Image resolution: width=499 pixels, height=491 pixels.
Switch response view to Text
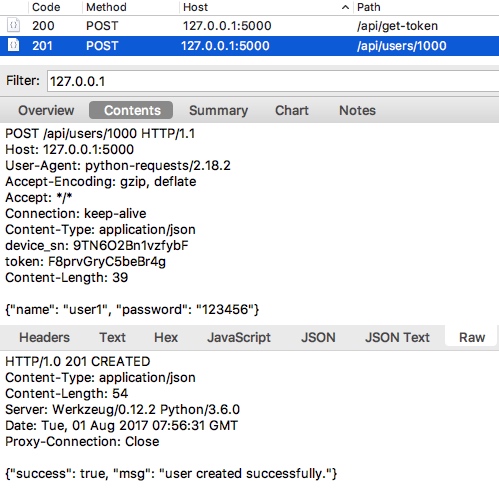[x=112, y=337]
